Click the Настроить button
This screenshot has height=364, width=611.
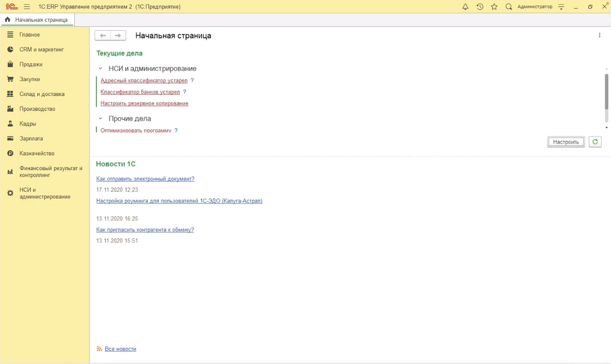pos(566,142)
